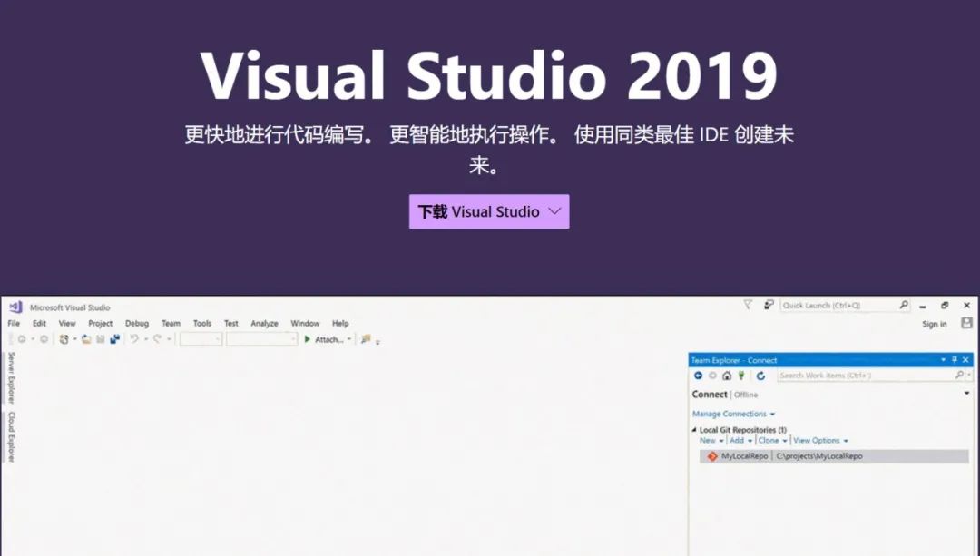Click the Navigate Backward toolbar icon
The image size is (980, 556).
[22, 339]
